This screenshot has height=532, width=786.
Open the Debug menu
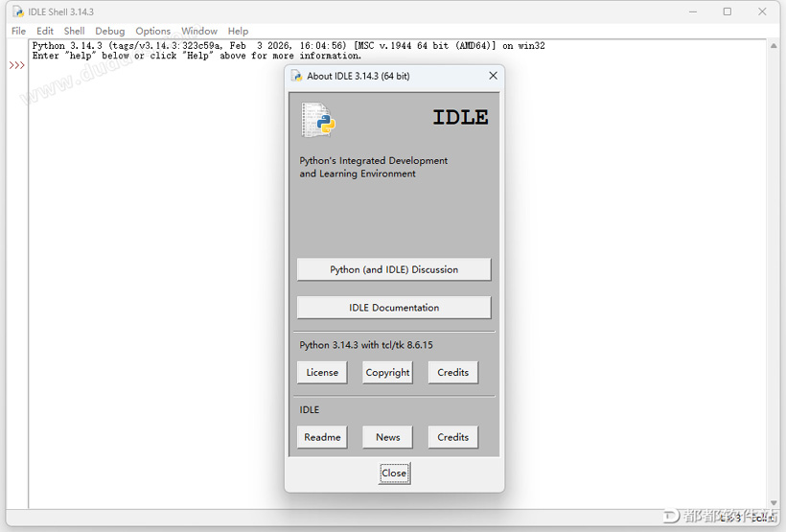pos(110,31)
